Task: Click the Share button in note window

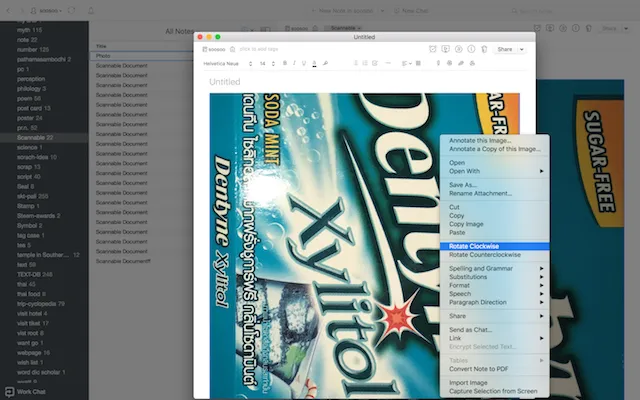Action: coord(507,48)
